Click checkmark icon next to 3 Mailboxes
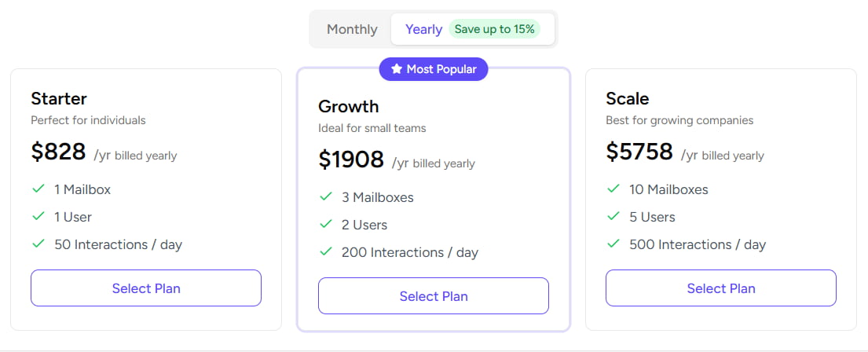 (325, 197)
